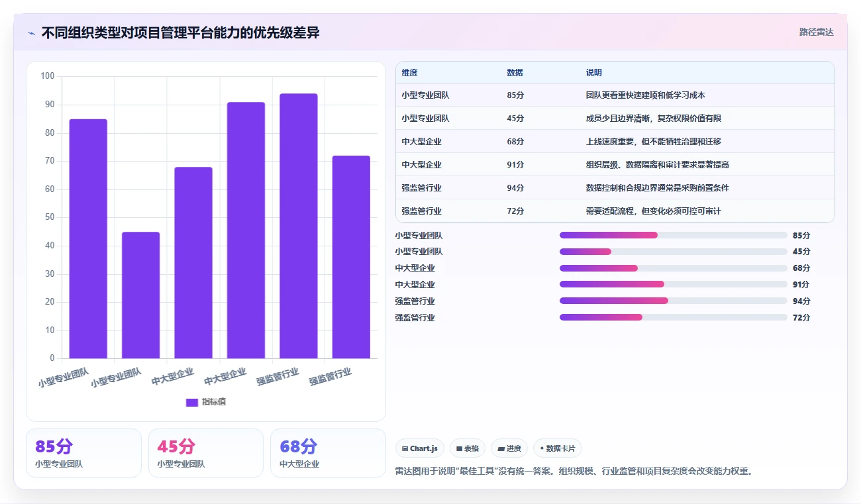The width and height of the screenshot is (861, 504).
Task: Click the tallest bar in the bar chart
Action: tap(299, 226)
